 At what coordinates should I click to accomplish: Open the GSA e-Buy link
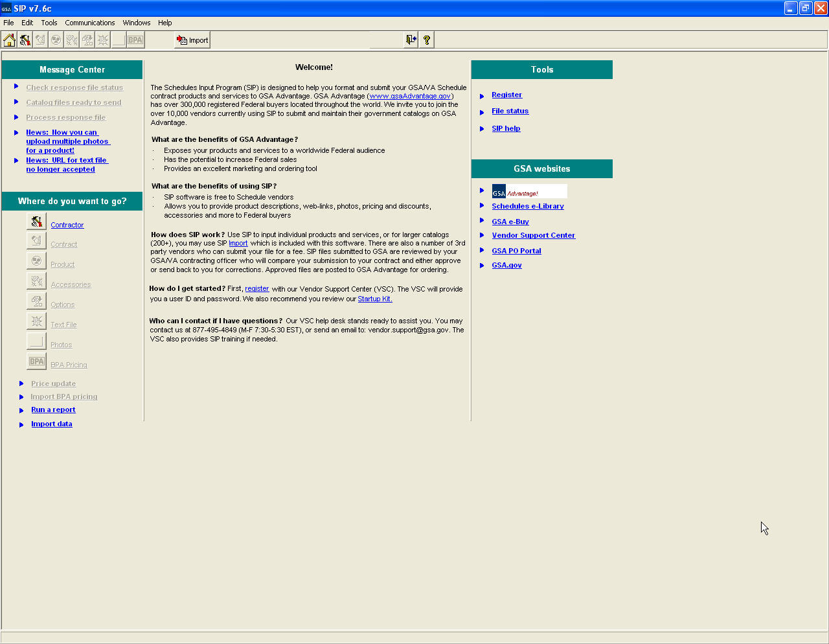[x=510, y=222]
